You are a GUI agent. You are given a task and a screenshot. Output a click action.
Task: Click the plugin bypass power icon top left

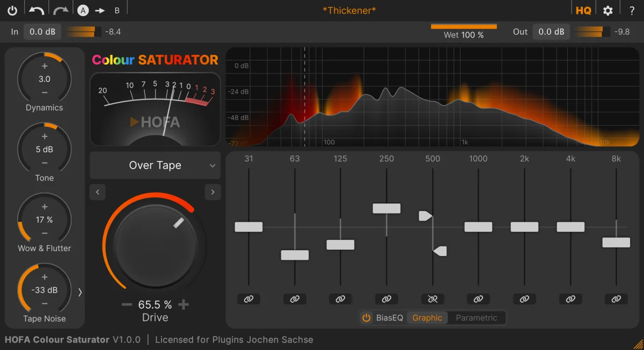[12, 9]
